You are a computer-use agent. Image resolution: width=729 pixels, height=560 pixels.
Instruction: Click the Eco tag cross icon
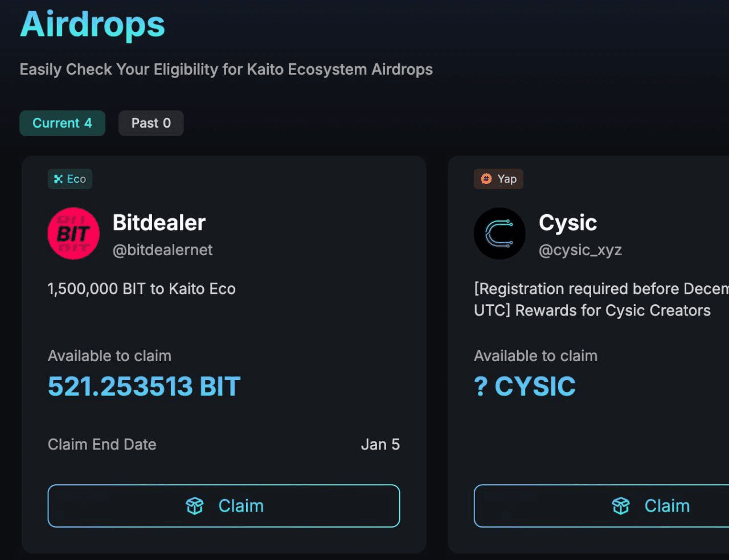[x=58, y=179]
